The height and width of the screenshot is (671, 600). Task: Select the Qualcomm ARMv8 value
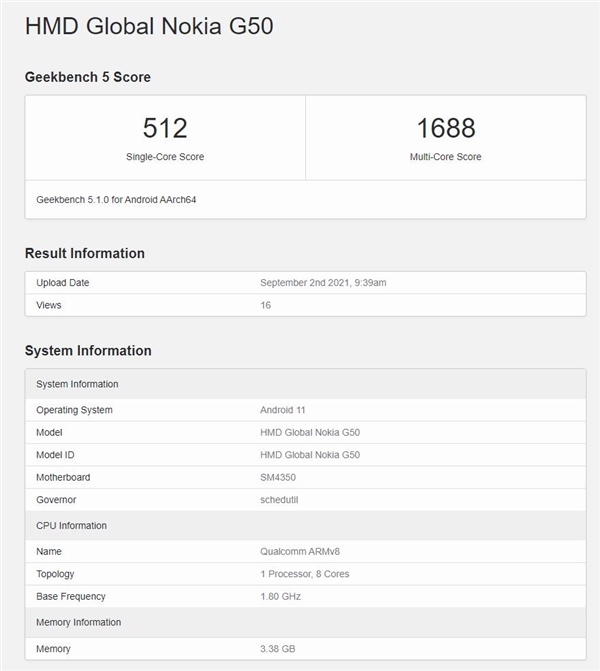coord(300,552)
